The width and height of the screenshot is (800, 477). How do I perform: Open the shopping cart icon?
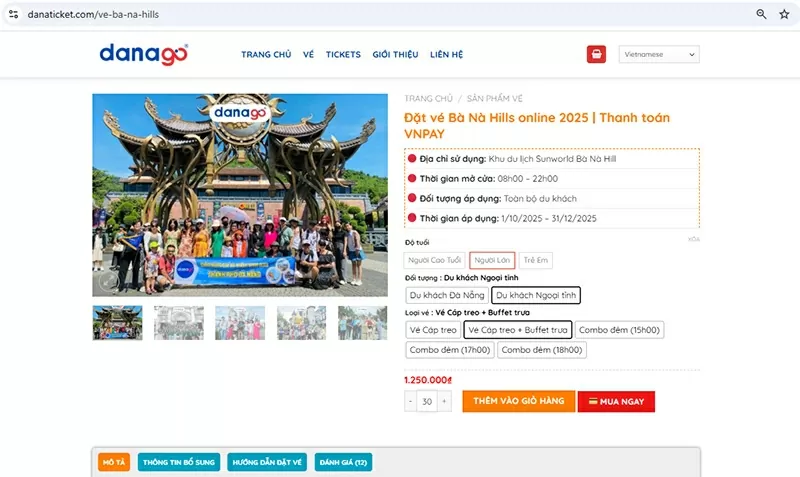tap(596, 54)
